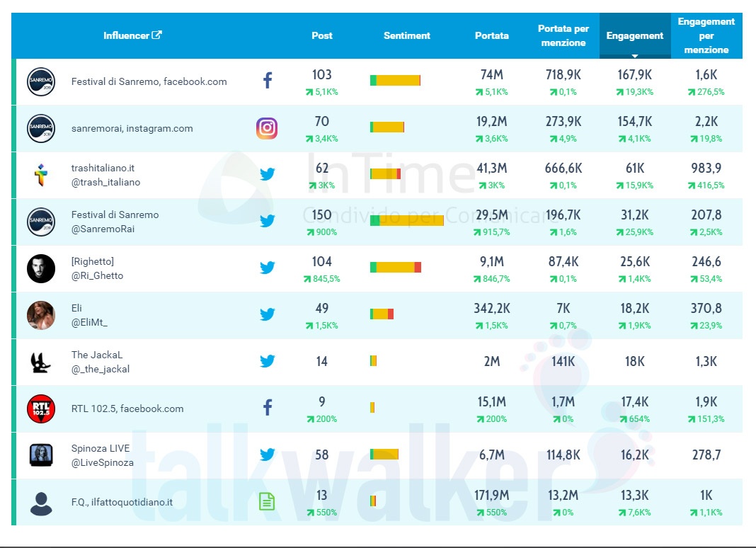Click the Twitter icon for @SanremoRai

[x=267, y=220]
